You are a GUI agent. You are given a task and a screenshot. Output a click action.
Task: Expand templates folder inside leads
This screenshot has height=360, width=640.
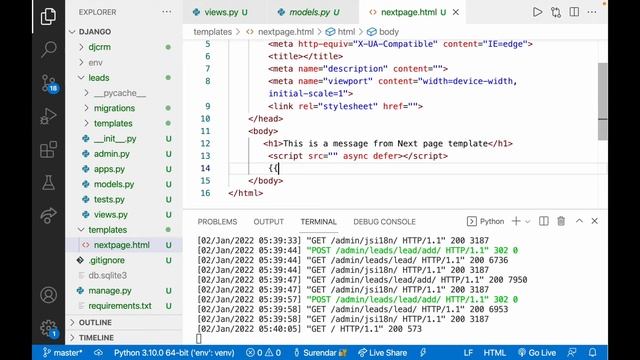(x=113, y=123)
